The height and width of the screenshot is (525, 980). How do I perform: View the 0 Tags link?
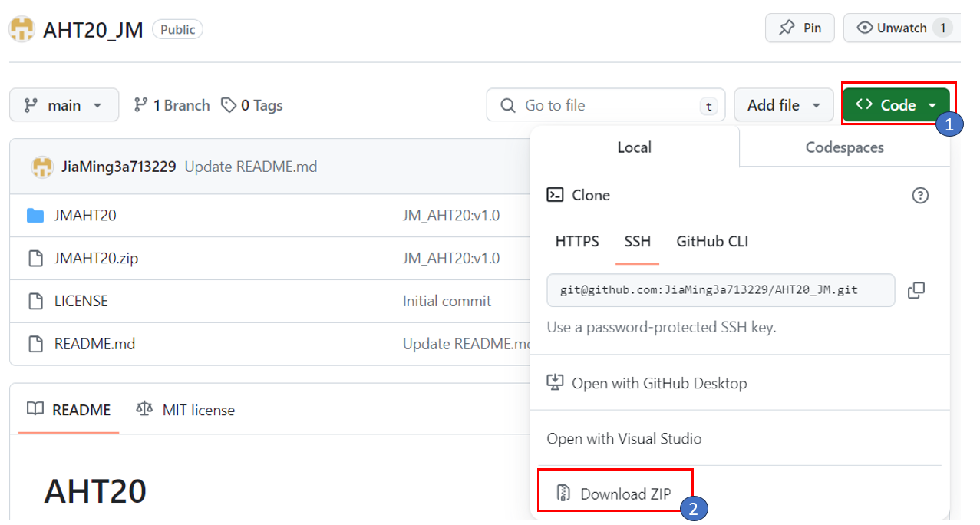[252, 105]
